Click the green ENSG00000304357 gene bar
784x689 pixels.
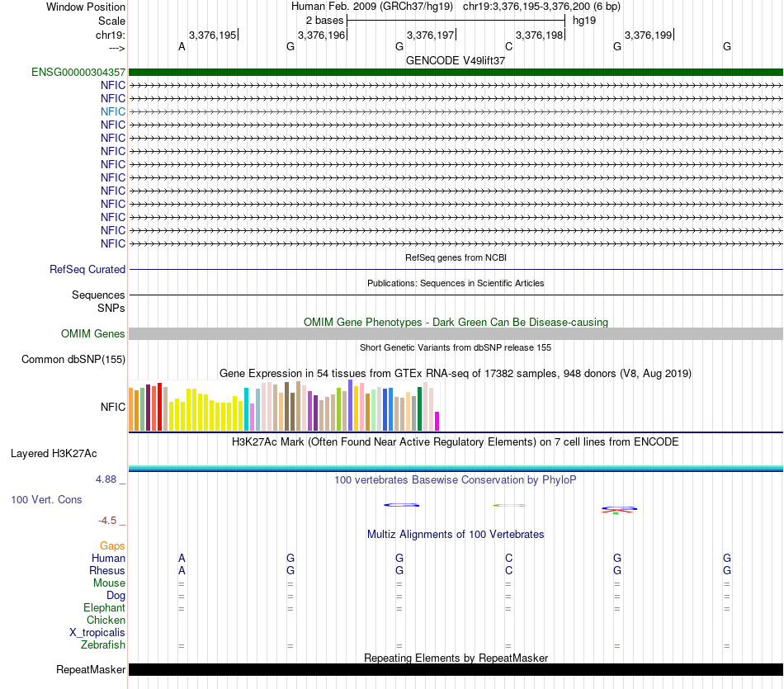coord(456,72)
